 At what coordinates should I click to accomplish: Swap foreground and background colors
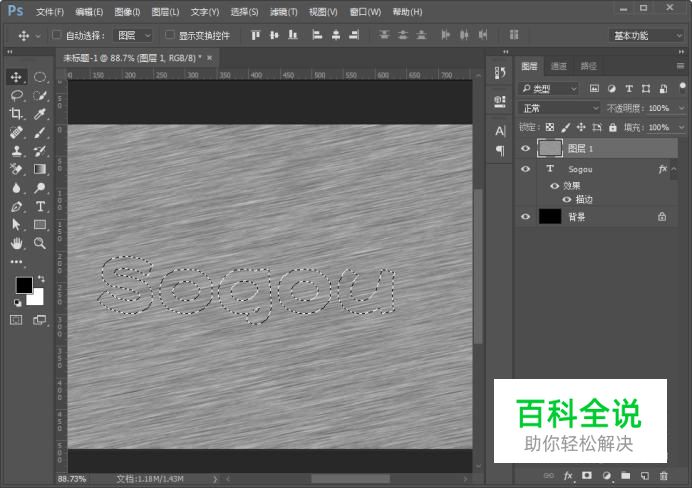point(41,278)
